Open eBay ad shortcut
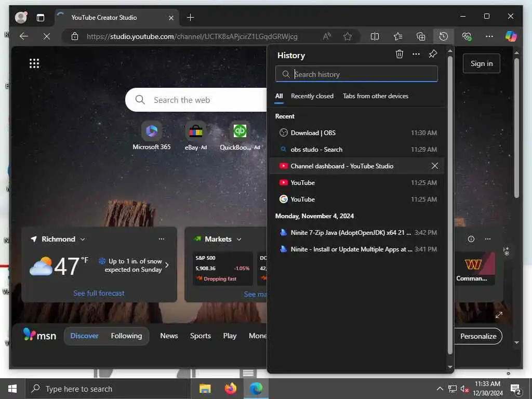532x399 pixels. point(196,136)
